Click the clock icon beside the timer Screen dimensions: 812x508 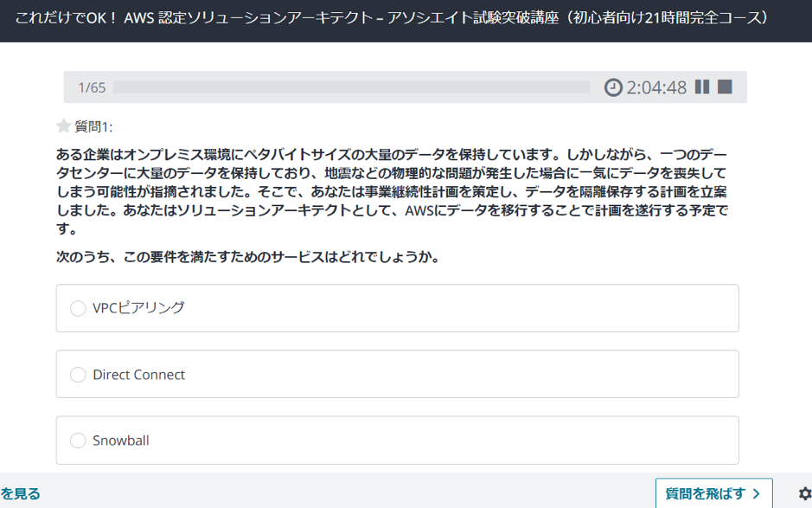pos(613,87)
